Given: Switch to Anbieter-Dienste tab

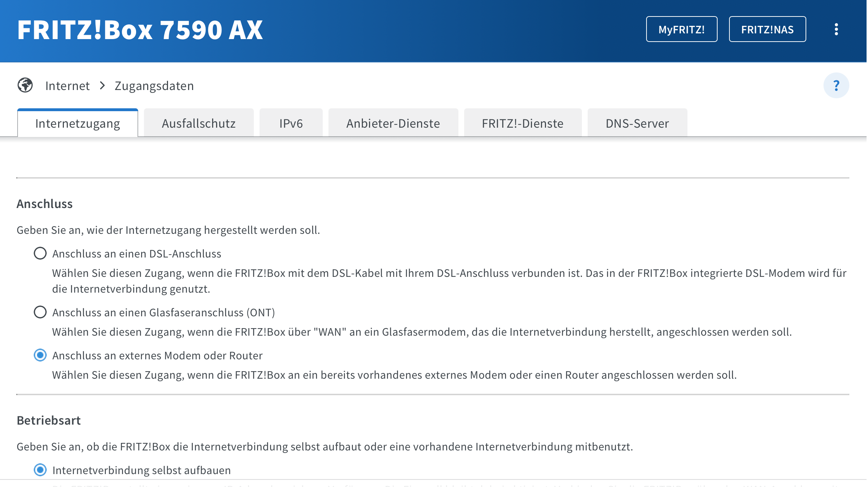Looking at the screenshot, I should pyautogui.click(x=393, y=123).
